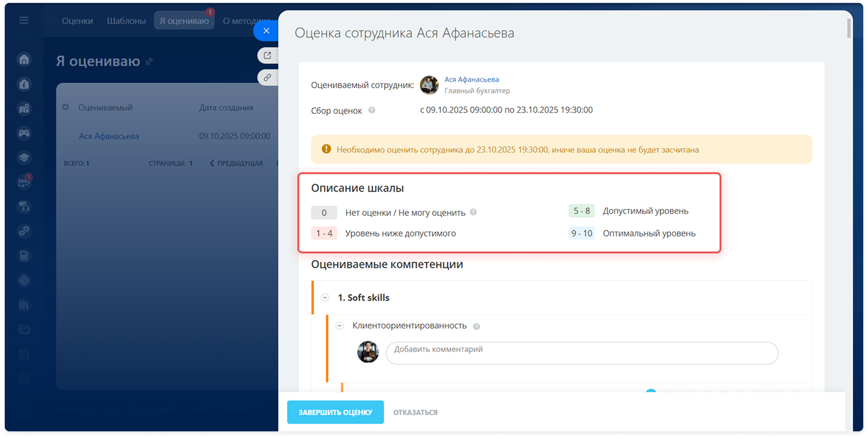
Task: Show hint for 'Клиентоориентированность' competency
Action: pos(477,326)
